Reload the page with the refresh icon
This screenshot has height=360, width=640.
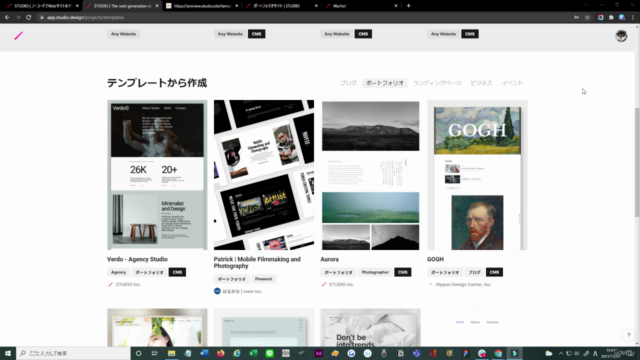[29, 18]
